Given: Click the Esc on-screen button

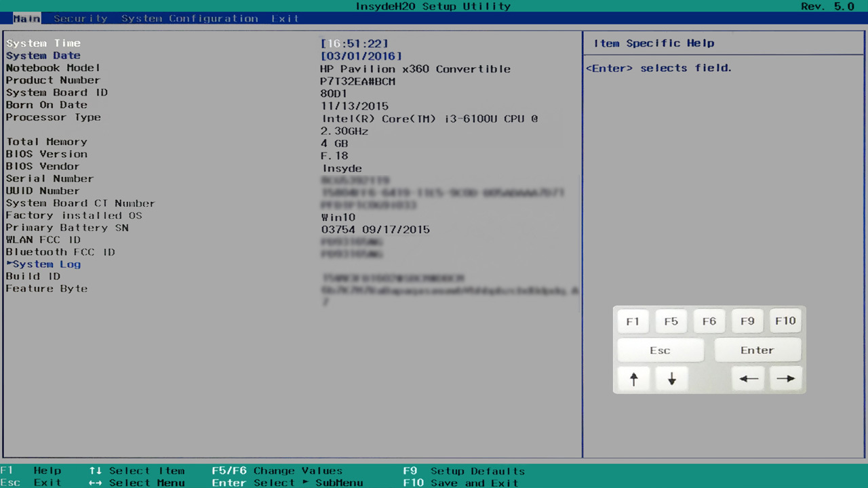Looking at the screenshot, I should click(660, 350).
